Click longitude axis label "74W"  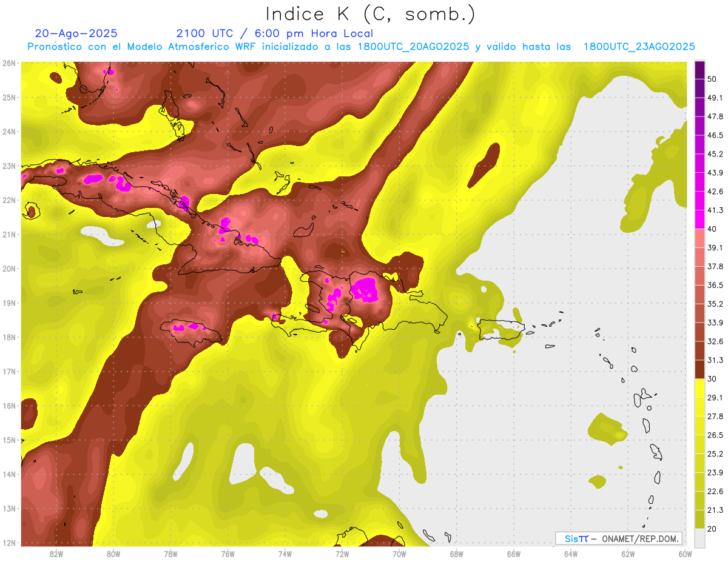pyautogui.click(x=285, y=554)
